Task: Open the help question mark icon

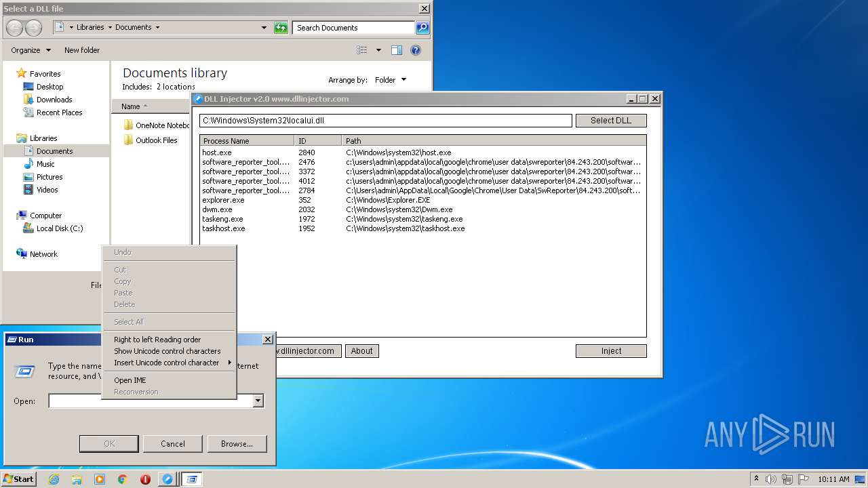Action: (416, 50)
